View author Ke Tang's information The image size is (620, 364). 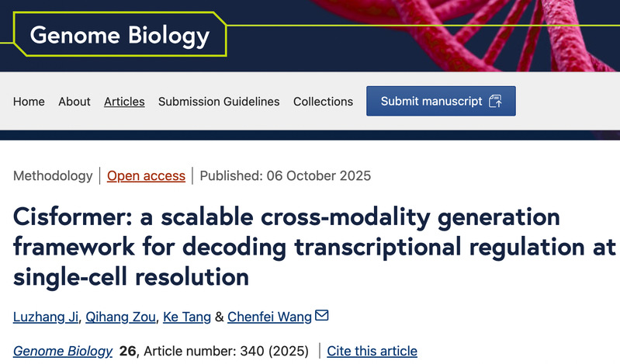click(x=184, y=317)
